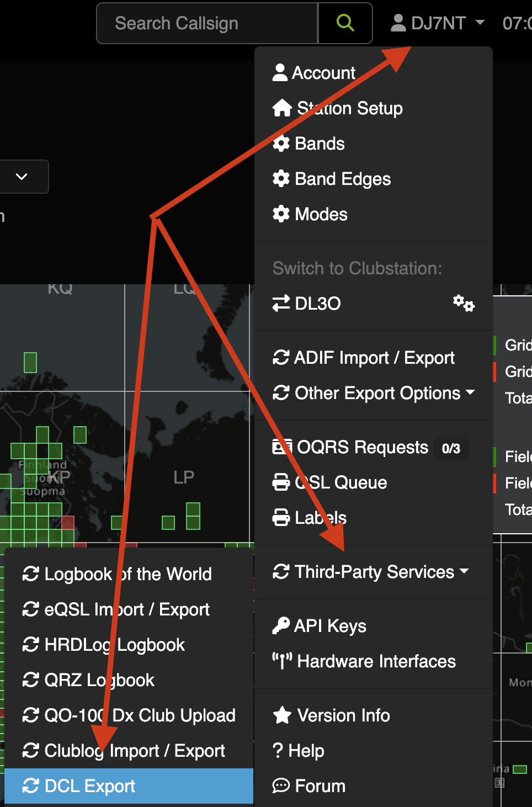Viewport: 532px width, 807px height.
Task: Open the QSL Queue page
Action: [374, 482]
